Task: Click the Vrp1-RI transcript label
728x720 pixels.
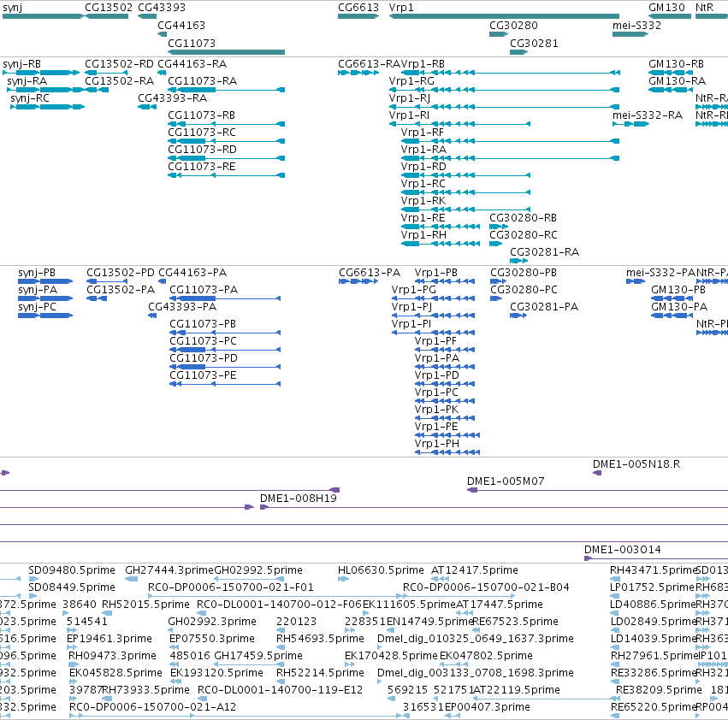Action: [x=409, y=115]
